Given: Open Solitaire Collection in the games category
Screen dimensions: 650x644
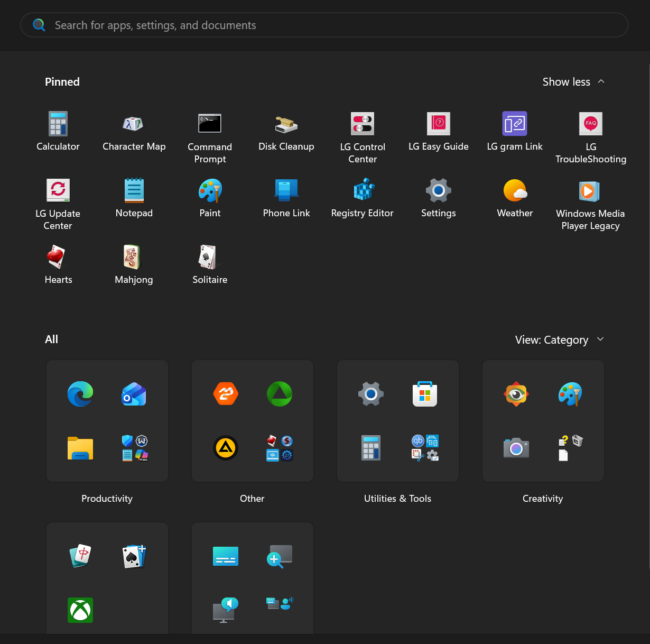Looking at the screenshot, I should (134, 556).
